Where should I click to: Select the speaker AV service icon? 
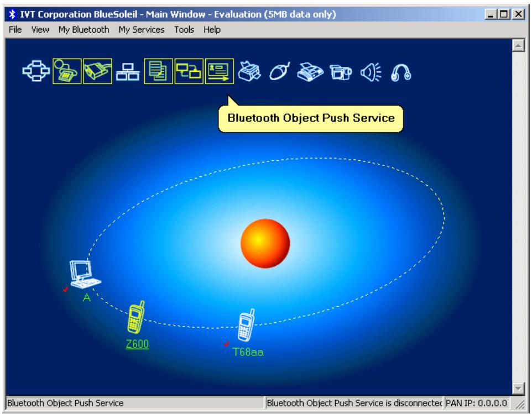371,72
